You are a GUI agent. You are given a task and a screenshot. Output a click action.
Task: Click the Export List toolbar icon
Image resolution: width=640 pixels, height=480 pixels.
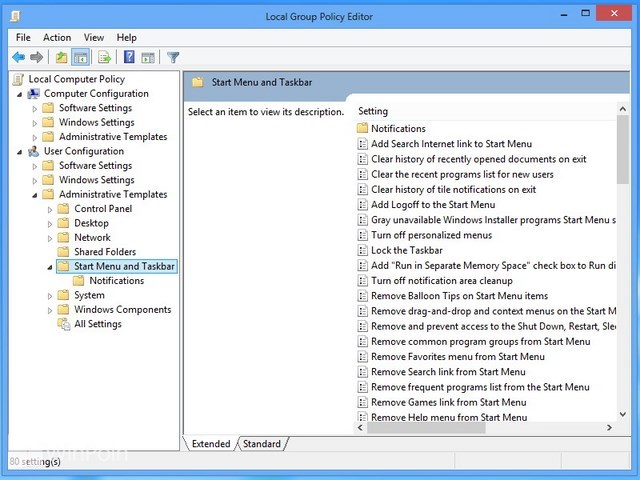[x=104, y=57]
